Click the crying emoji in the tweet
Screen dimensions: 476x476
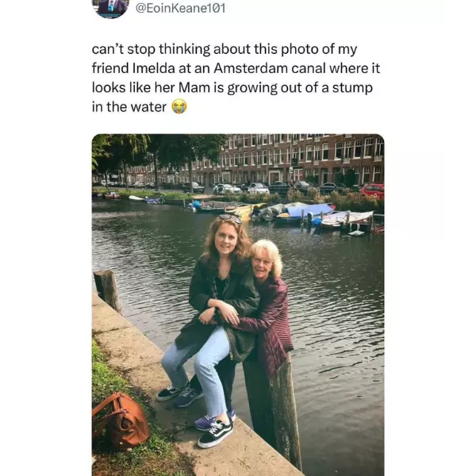tap(179, 106)
